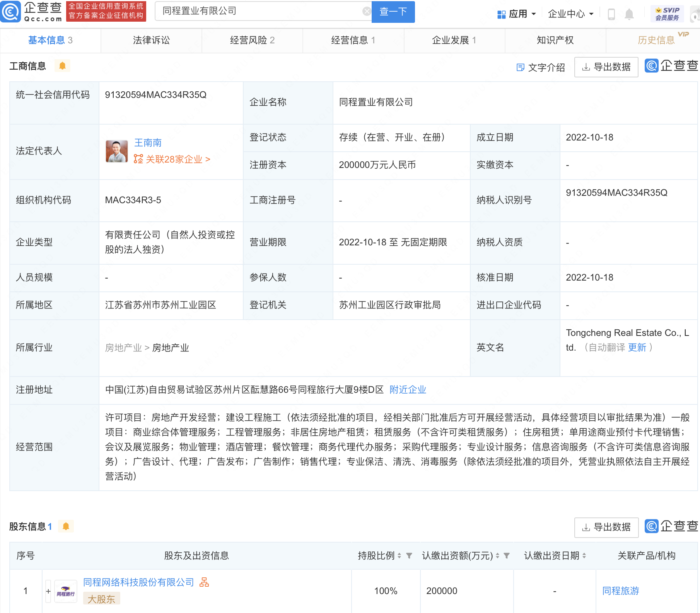Open notifications bell in header
Screen dimensions: 700x613
click(x=629, y=14)
